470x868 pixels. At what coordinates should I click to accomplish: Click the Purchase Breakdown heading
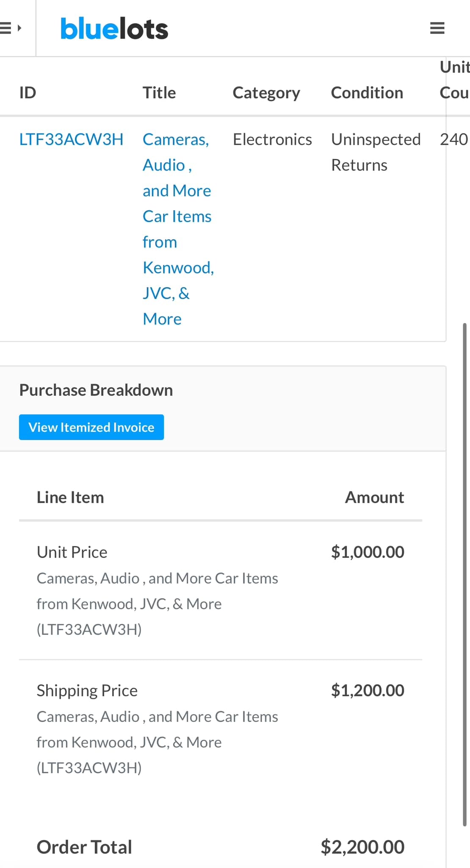96,390
